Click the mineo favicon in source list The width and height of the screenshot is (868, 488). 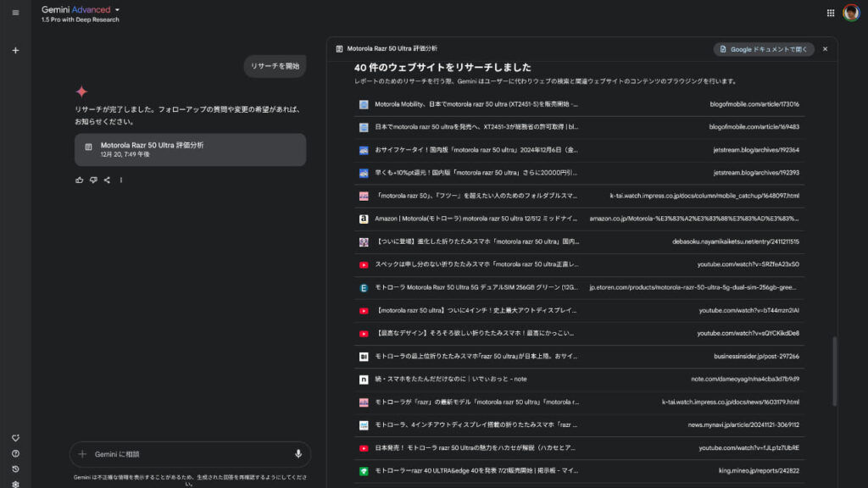point(364,471)
